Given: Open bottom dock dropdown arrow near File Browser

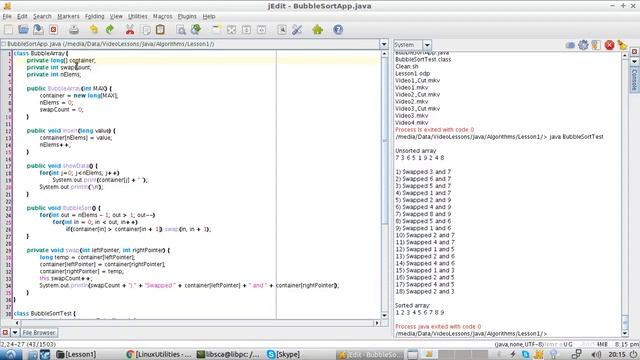Looking at the screenshot, I should [x=15, y=333].
